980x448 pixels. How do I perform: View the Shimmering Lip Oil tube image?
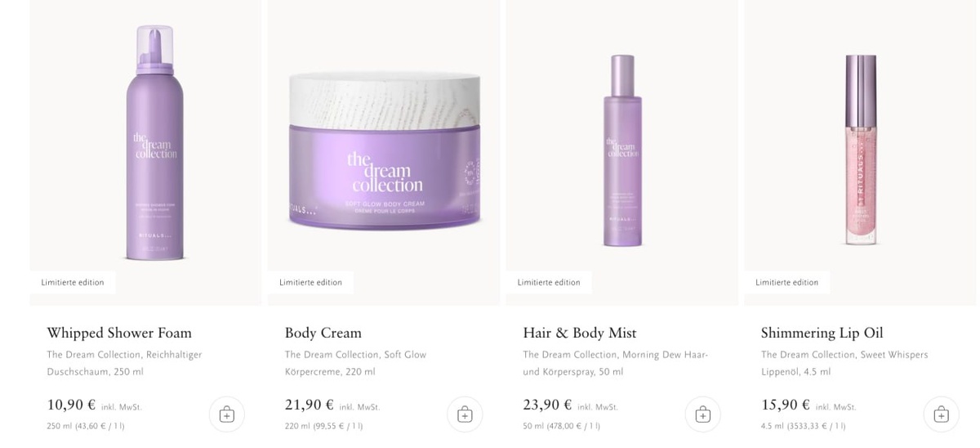[x=860, y=151]
